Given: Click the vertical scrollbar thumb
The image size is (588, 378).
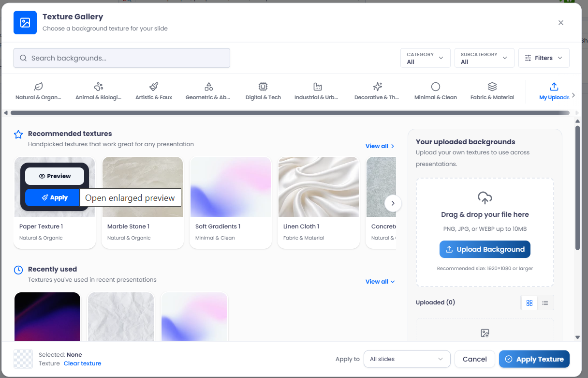Looking at the screenshot, I should click(577, 188).
